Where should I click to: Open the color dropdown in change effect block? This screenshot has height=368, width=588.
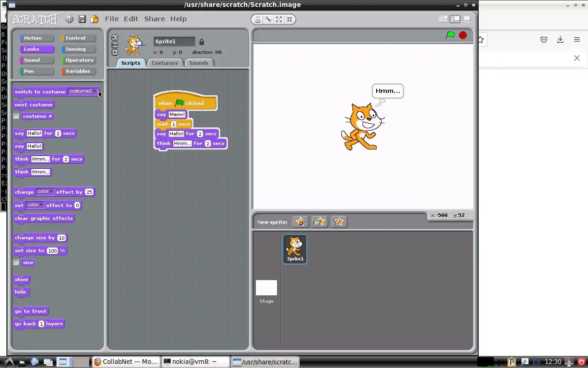pos(45,191)
